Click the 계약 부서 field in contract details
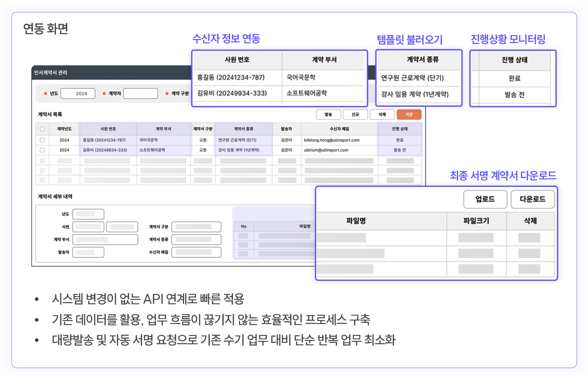Image resolution: width=588 pixels, height=376 pixels. point(105,239)
